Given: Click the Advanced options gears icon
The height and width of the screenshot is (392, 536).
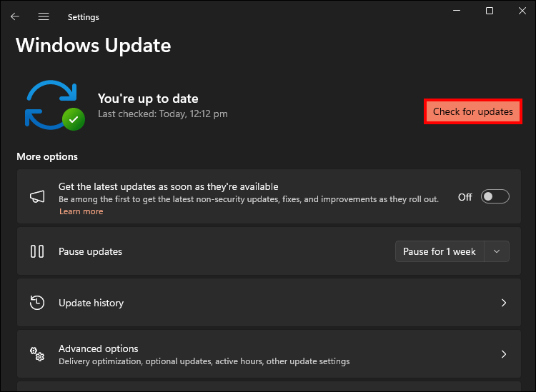Looking at the screenshot, I should click(37, 354).
